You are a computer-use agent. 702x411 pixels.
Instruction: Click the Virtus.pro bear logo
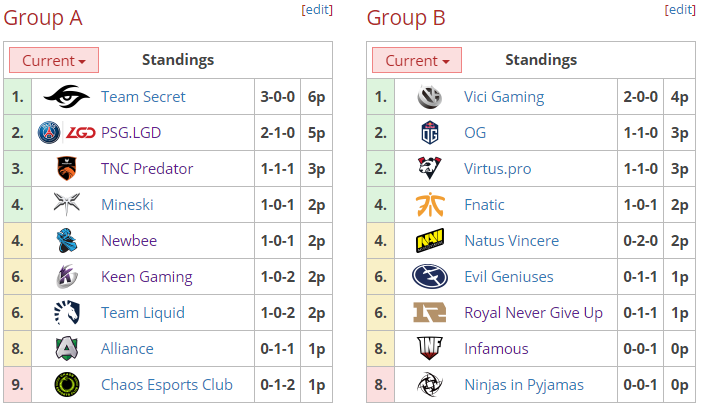coord(430,168)
